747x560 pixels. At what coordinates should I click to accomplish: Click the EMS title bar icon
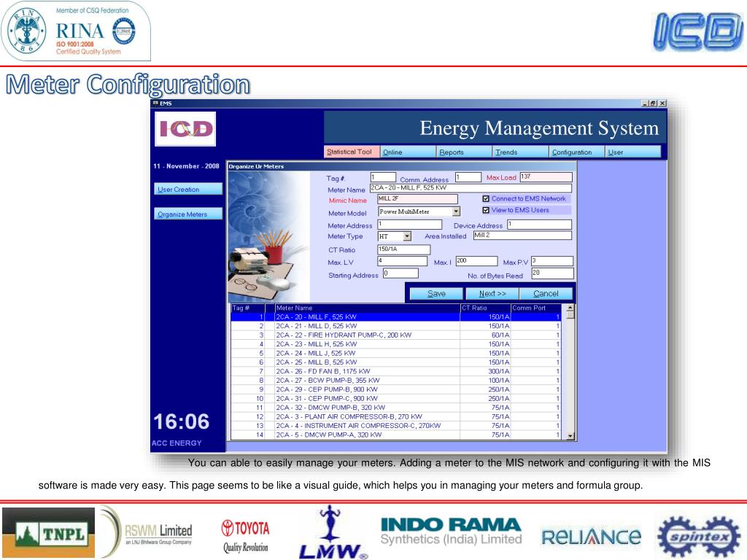(155, 104)
